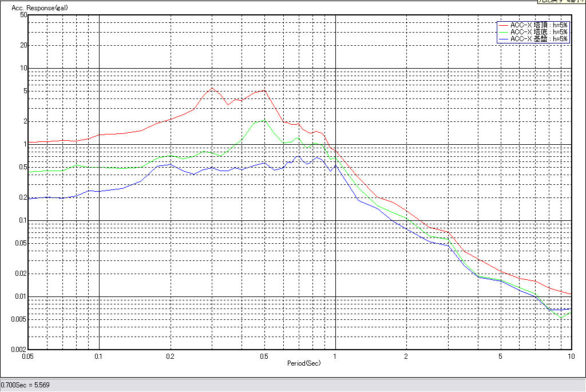Click the tooltip at the top-right corner
The height and width of the screenshot is (392, 586).
561,2
